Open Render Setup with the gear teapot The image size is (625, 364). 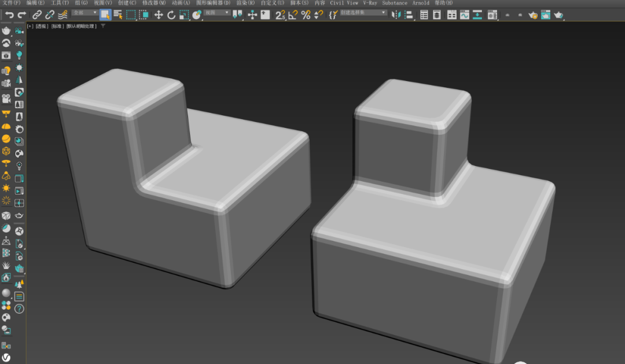(533, 15)
